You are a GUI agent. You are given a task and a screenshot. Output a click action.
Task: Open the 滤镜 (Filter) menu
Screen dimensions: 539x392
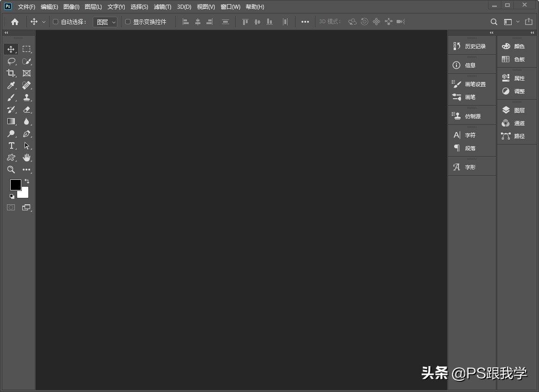pyautogui.click(x=161, y=6)
